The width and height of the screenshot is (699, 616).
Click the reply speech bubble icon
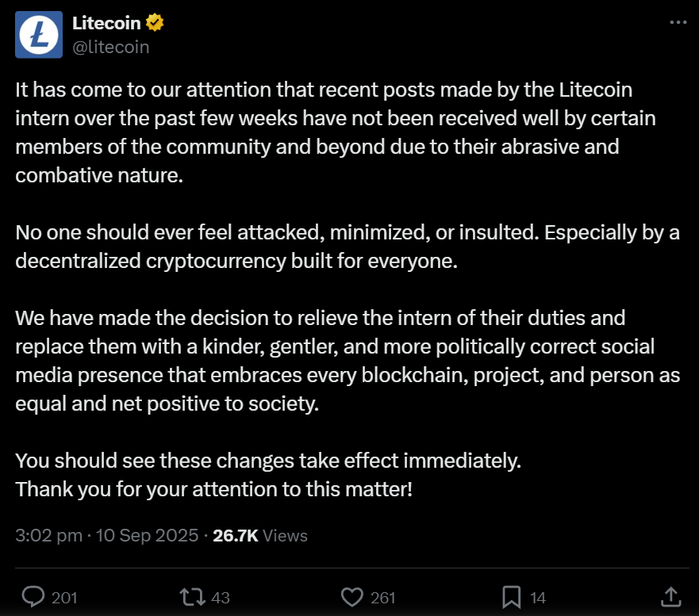33,597
